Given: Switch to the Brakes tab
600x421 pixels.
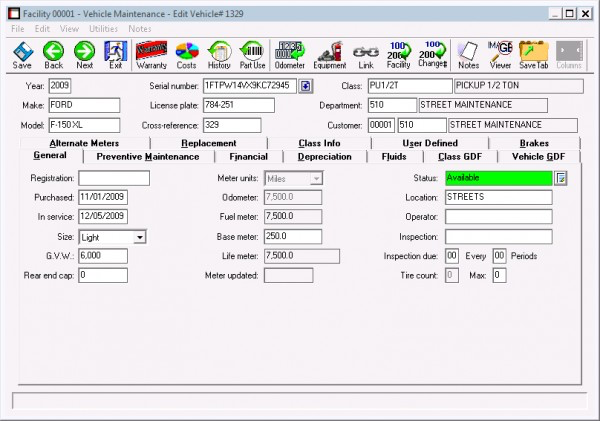Looking at the screenshot, I should point(534,143).
